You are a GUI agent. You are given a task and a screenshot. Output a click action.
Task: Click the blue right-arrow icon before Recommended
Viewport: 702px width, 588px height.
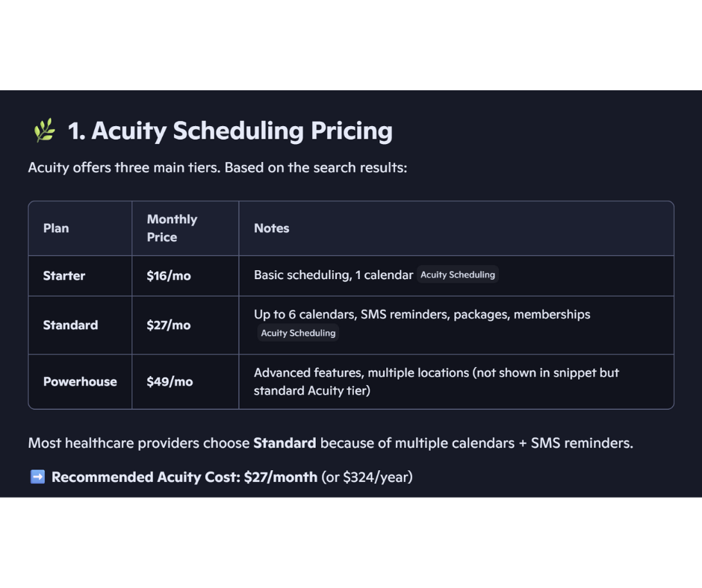[x=37, y=477]
